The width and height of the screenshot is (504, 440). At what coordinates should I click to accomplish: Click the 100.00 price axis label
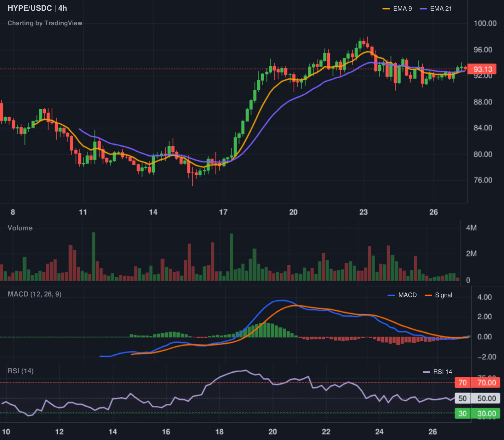(x=485, y=23)
